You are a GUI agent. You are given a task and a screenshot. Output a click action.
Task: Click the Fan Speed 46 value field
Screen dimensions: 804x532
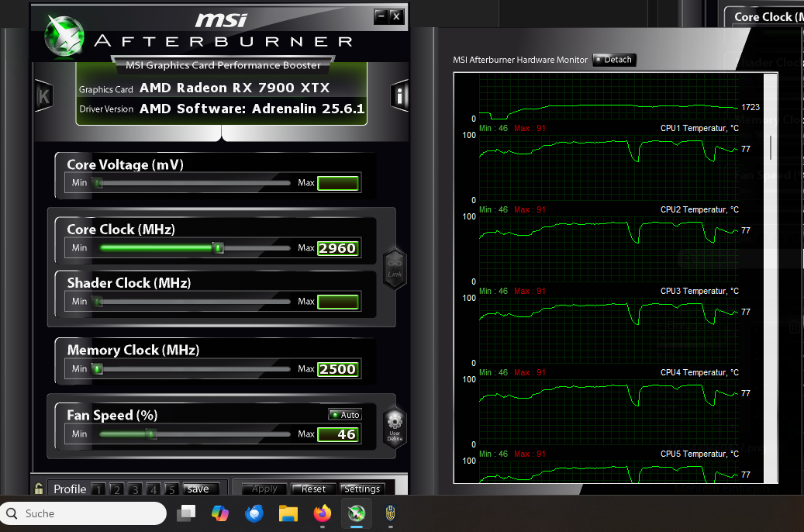338,434
